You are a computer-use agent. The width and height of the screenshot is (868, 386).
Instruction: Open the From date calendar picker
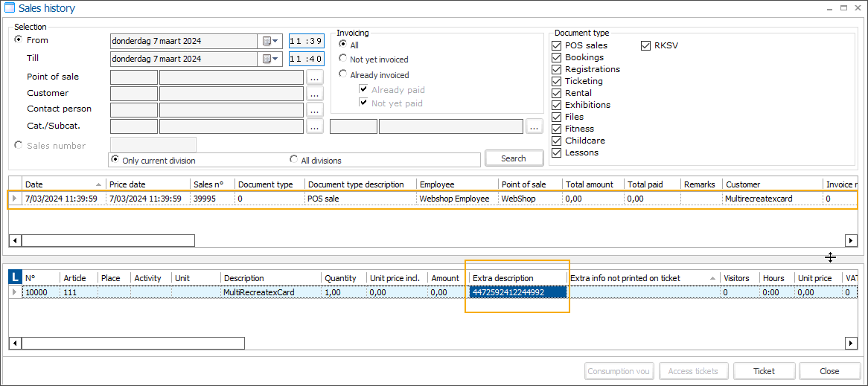(x=269, y=41)
